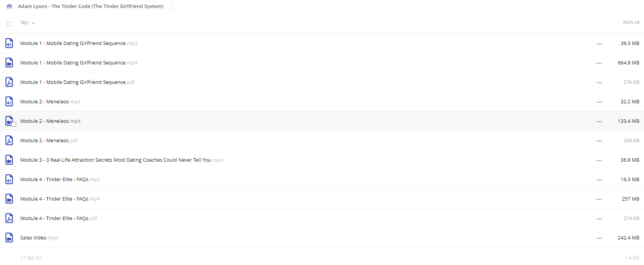
Task: Open more options for Module 2 Menelaos.pdf
Action: point(599,141)
